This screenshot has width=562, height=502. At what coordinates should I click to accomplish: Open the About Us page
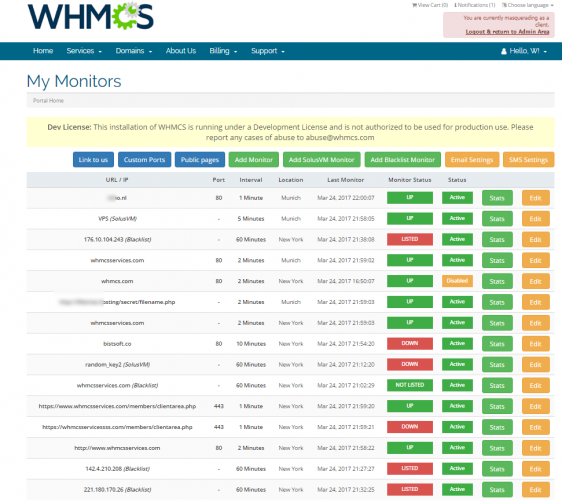(x=181, y=51)
